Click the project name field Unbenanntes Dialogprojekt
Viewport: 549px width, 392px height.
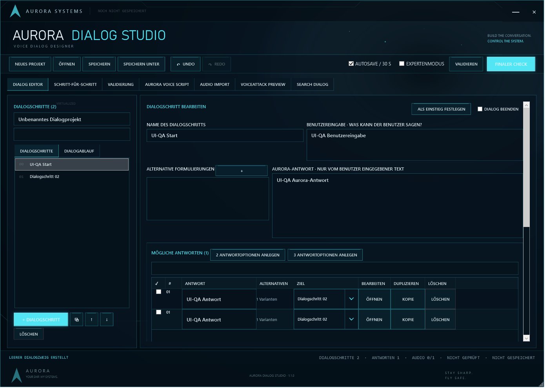click(72, 119)
